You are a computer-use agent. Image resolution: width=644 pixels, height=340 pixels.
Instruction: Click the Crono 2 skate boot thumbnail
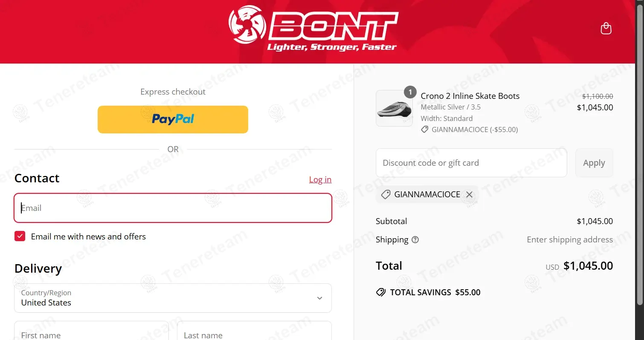(394, 109)
